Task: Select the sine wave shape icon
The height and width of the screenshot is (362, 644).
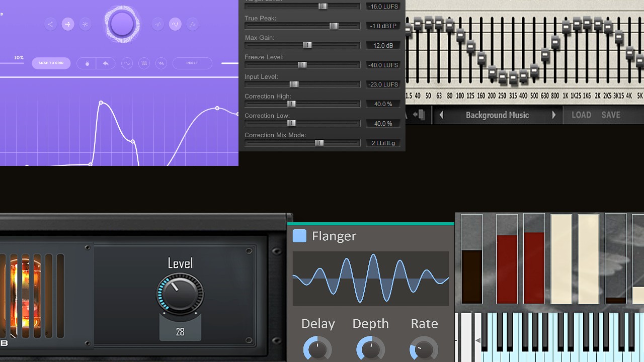Action: [x=127, y=63]
